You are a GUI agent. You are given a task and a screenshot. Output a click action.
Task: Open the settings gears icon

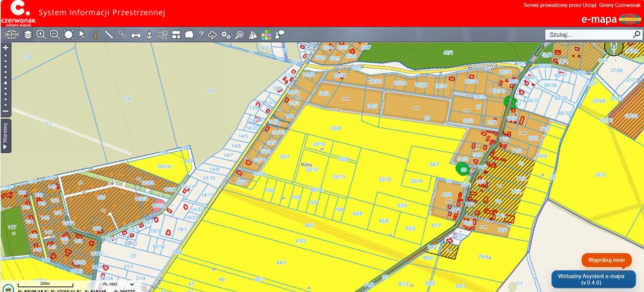tap(226, 35)
